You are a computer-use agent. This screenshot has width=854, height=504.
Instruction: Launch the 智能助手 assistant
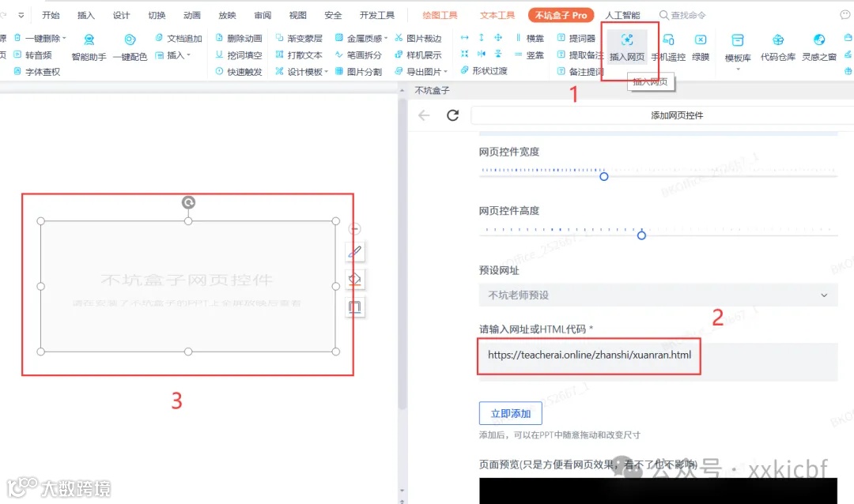(x=89, y=47)
